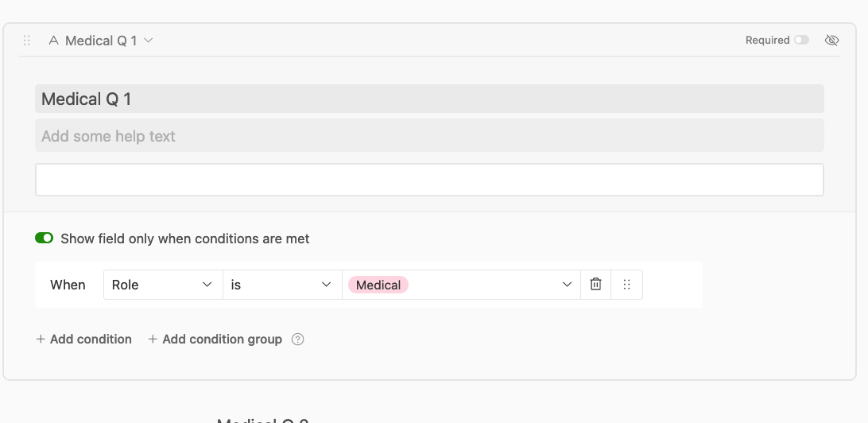Click the condition row reorder handle
Image resolution: width=868 pixels, height=423 pixels.
pos(626,285)
